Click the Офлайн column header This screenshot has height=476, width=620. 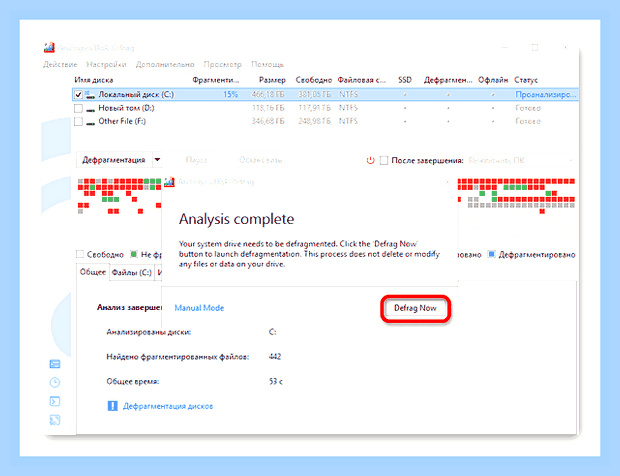click(493, 80)
